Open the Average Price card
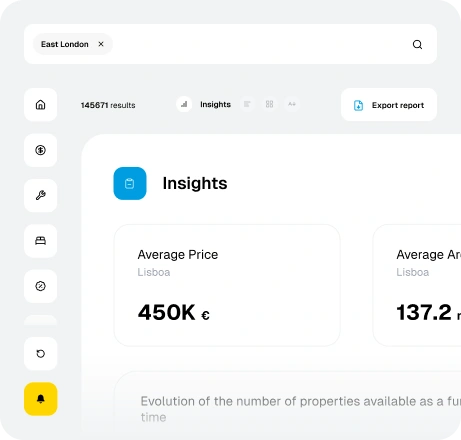The image size is (461, 440). pyautogui.click(x=227, y=285)
